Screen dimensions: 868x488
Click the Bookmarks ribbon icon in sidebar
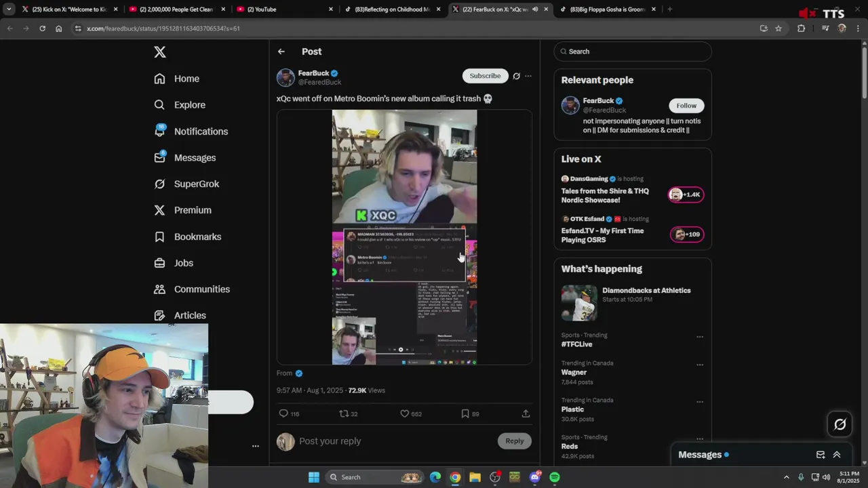(159, 237)
